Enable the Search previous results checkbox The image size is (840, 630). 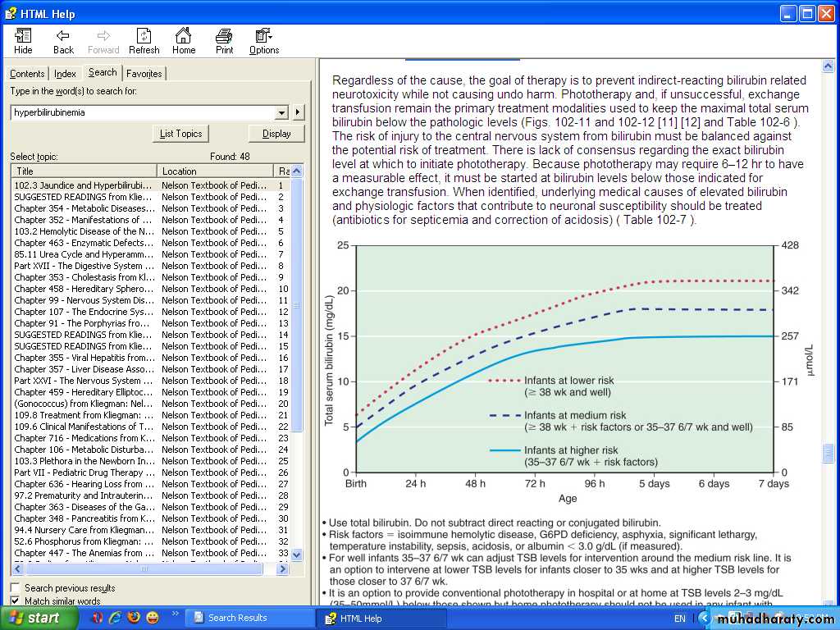tap(16, 588)
